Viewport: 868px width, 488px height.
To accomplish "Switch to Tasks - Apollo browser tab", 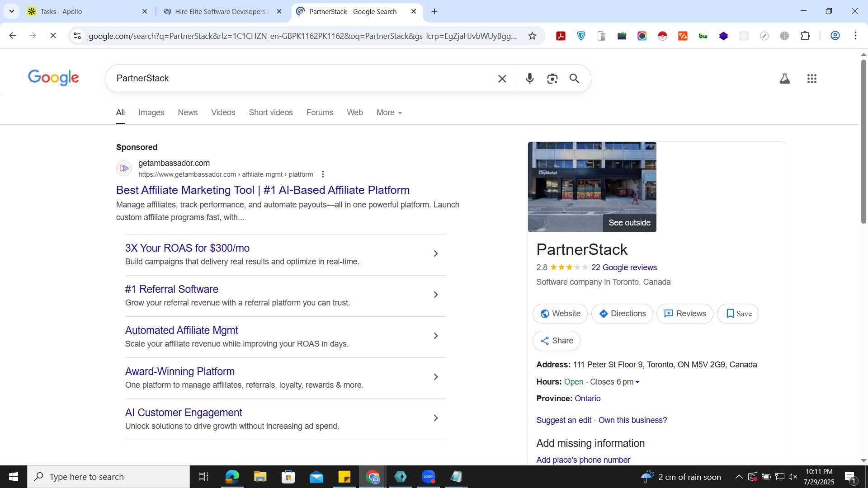I will (87, 11).
